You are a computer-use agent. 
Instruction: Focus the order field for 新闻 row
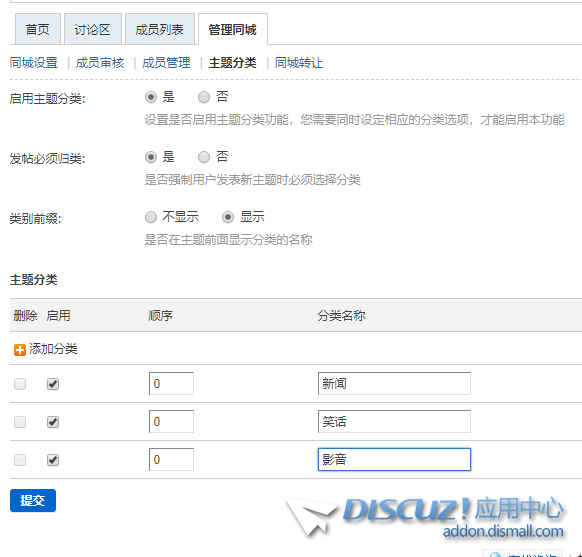click(x=171, y=383)
